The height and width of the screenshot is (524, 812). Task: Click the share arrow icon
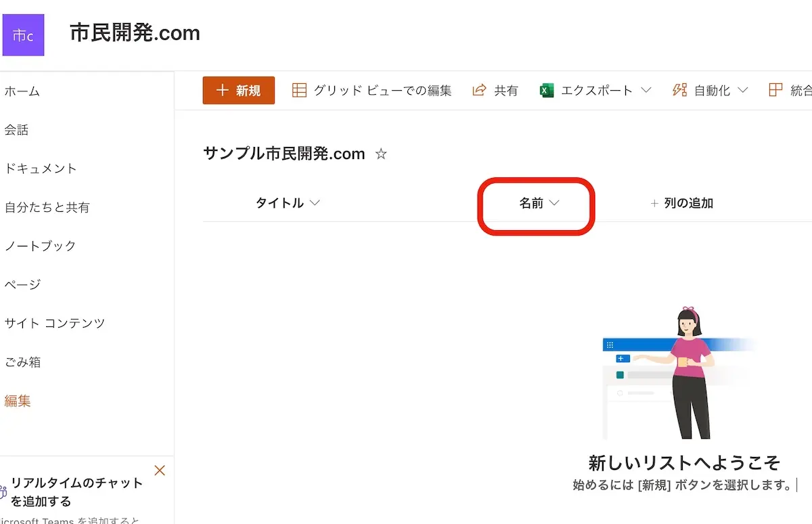click(x=479, y=90)
